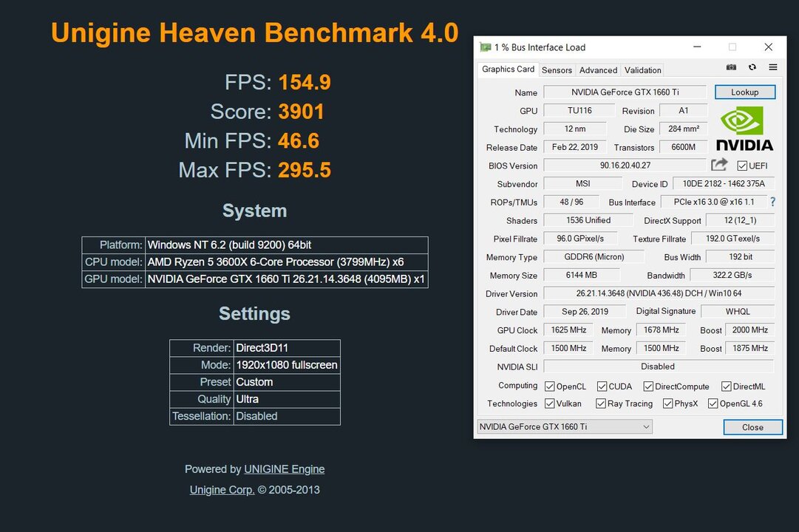
Task: Open the Unigine Corp. link
Action: pyautogui.click(x=222, y=490)
